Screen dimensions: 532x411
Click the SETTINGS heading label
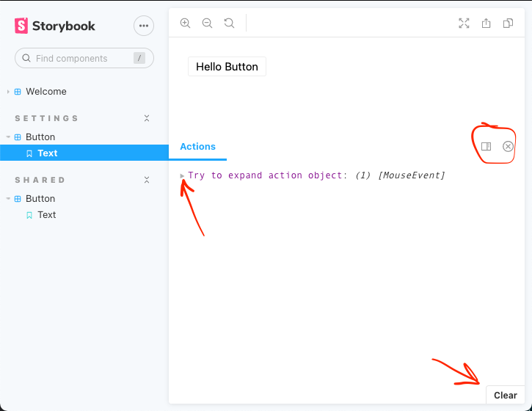(x=46, y=118)
